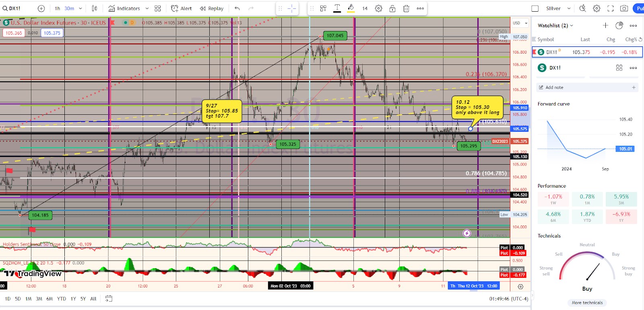
Task: Open watchlist more options menu
Action: 633,25
